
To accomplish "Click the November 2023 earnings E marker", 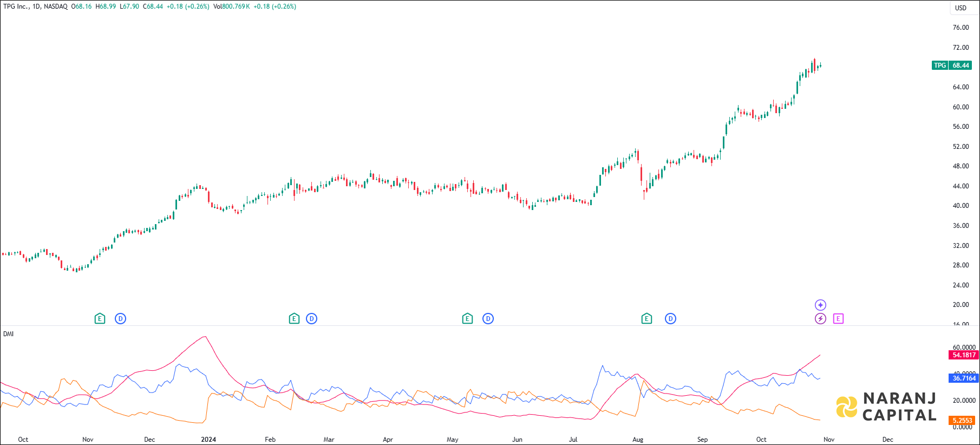I will [x=100, y=319].
